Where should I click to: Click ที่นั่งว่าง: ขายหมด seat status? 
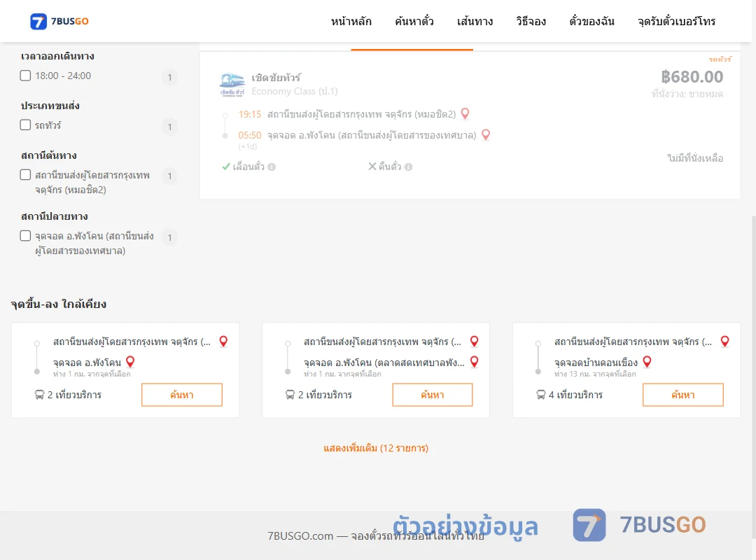[687, 94]
